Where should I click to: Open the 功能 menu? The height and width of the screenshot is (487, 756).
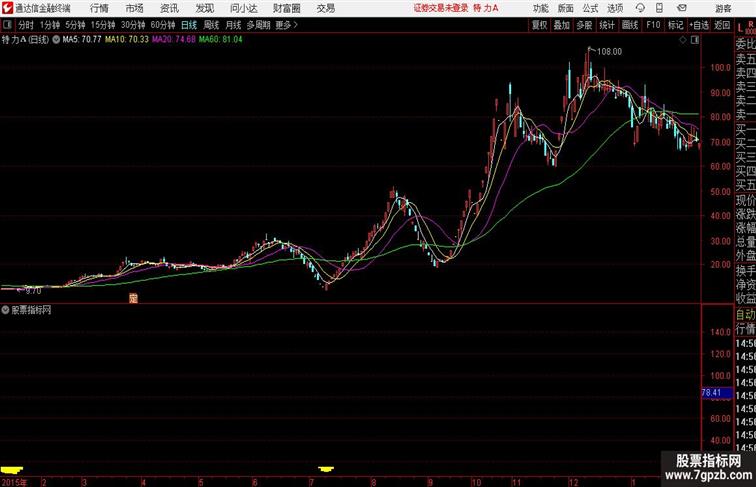pos(540,8)
